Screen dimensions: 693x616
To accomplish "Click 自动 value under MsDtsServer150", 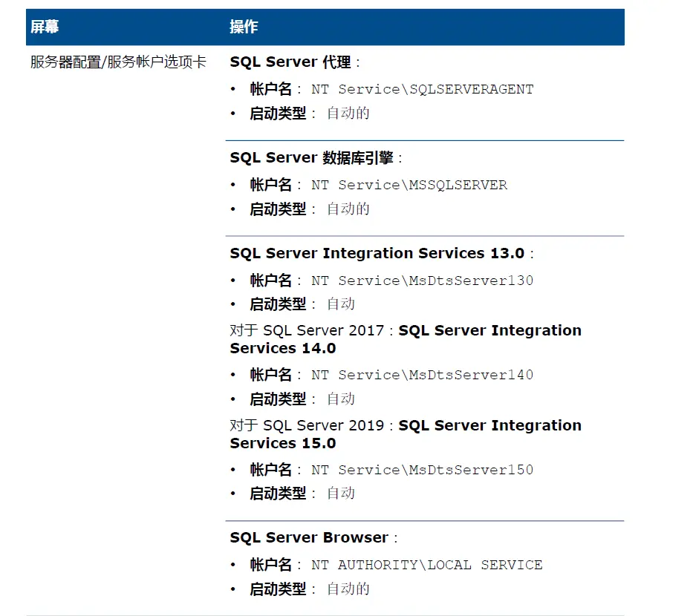I will pos(341,494).
